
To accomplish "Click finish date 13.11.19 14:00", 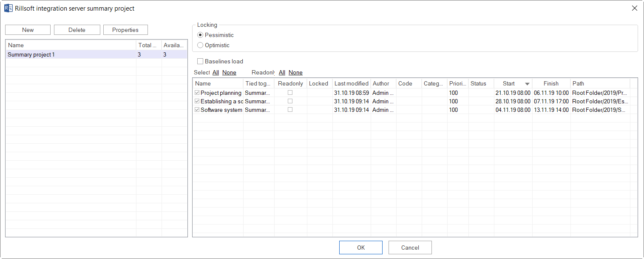I will [x=551, y=110].
